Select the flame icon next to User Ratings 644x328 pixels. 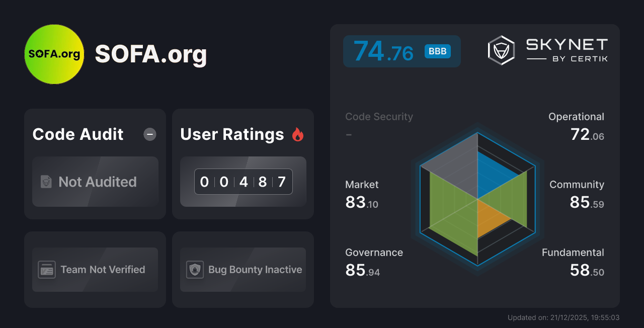(x=298, y=134)
